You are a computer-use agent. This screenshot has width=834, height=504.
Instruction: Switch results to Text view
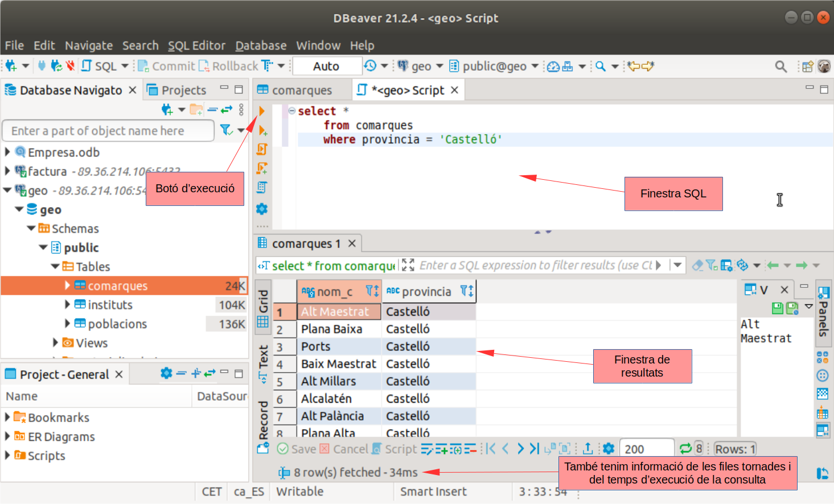tap(263, 364)
